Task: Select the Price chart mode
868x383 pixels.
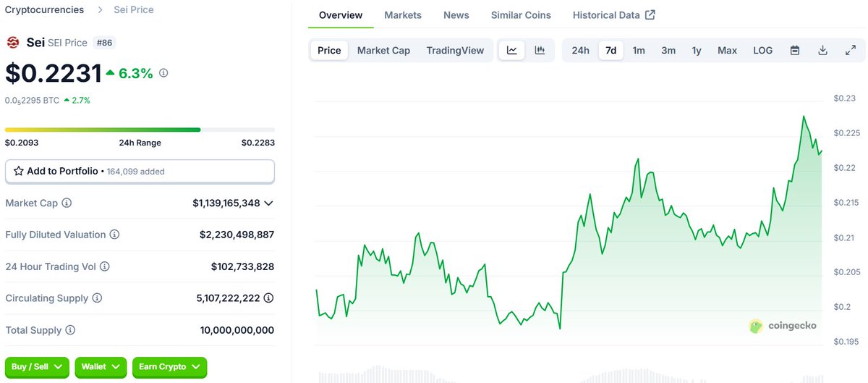Action: 329,51
